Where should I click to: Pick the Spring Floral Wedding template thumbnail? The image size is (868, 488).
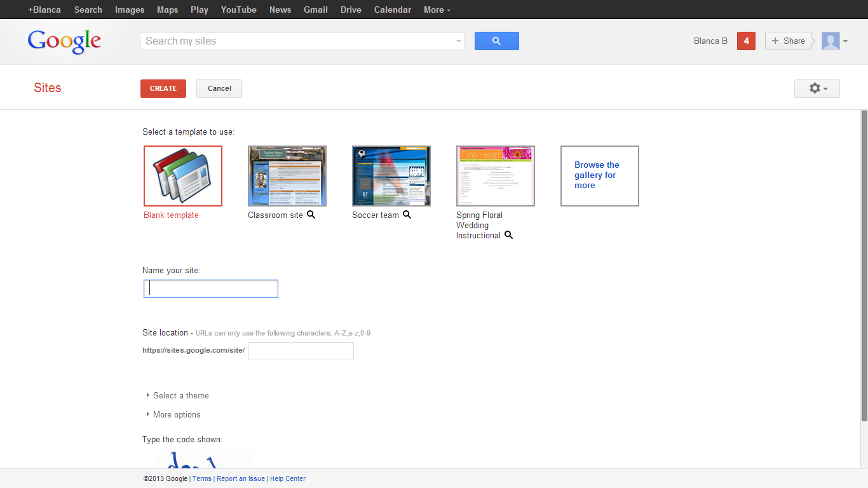496,176
